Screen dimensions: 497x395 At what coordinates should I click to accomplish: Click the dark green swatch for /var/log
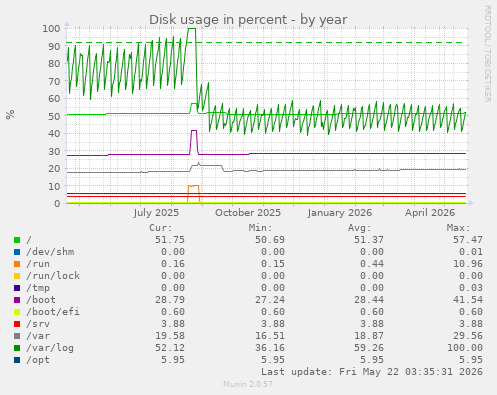[17, 348]
